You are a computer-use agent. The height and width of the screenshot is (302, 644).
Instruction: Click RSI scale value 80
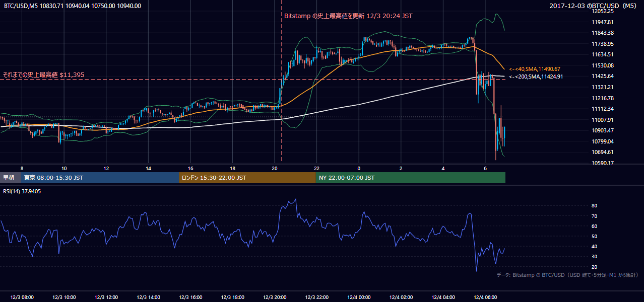click(x=594, y=206)
